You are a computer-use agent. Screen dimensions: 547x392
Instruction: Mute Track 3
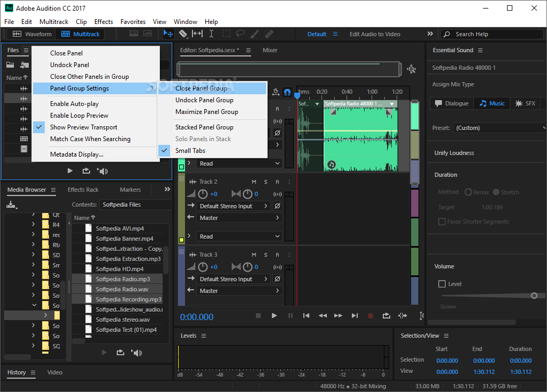(254, 255)
